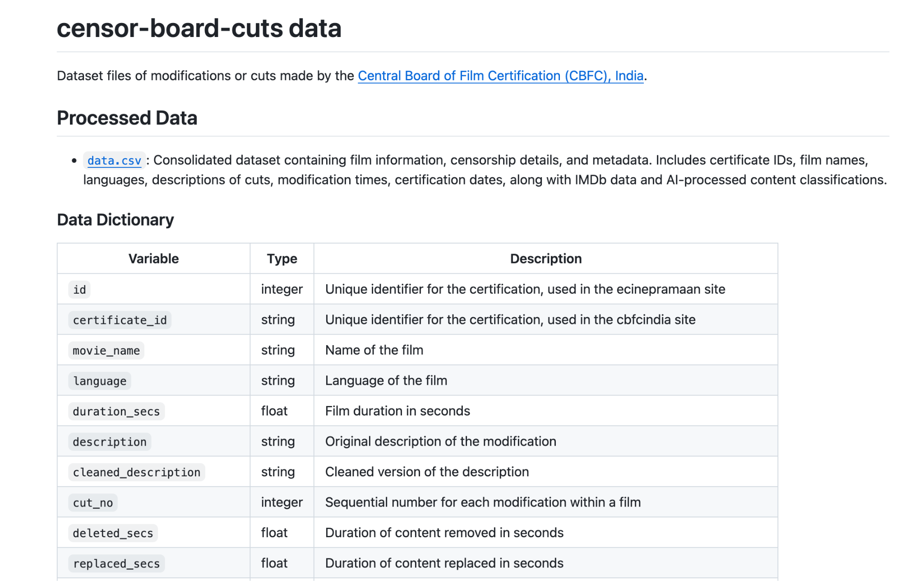Click the Description column header
The height and width of the screenshot is (581, 924).
click(x=545, y=258)
